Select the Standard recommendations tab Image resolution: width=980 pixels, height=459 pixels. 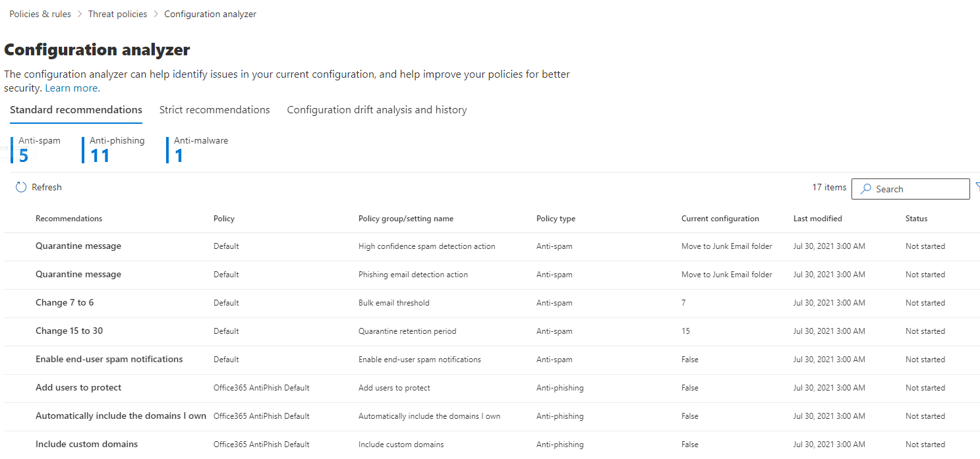(x=76, y=110)
